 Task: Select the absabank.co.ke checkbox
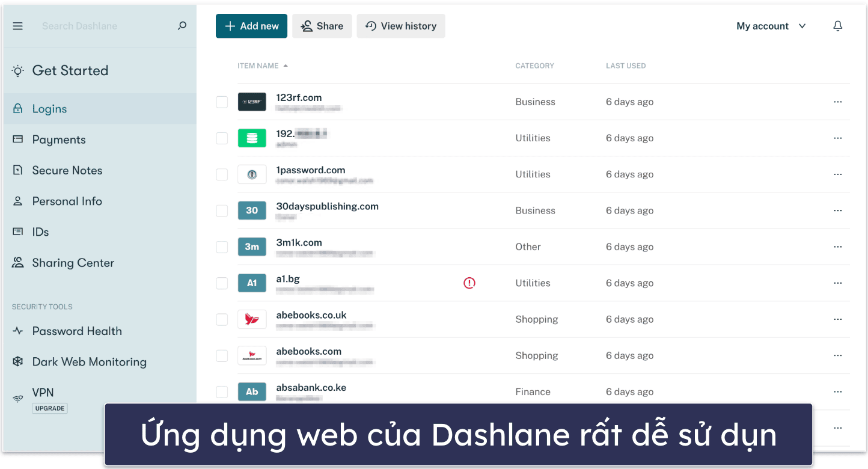[x=222, y=392]
